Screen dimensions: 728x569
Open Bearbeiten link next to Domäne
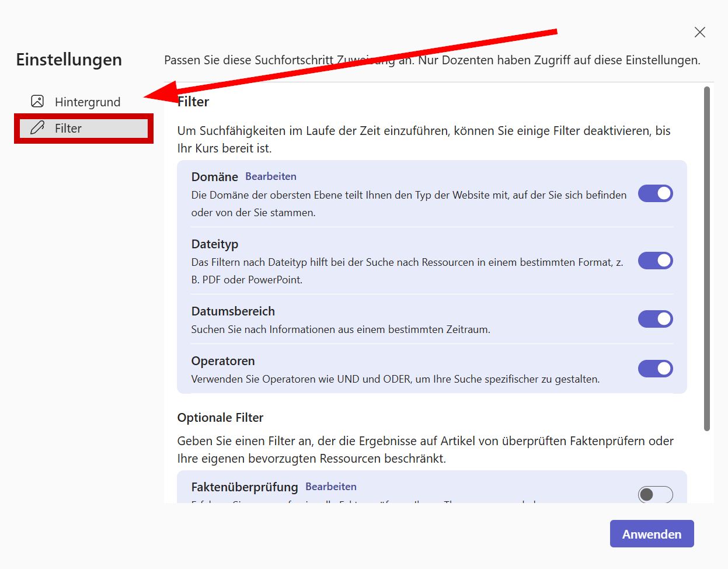[270, 176]
